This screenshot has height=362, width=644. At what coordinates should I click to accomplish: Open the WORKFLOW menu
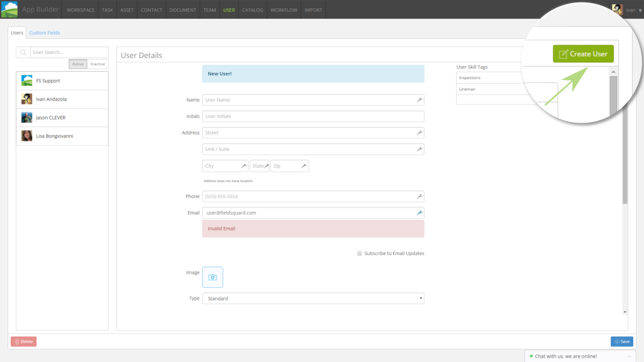284,9
